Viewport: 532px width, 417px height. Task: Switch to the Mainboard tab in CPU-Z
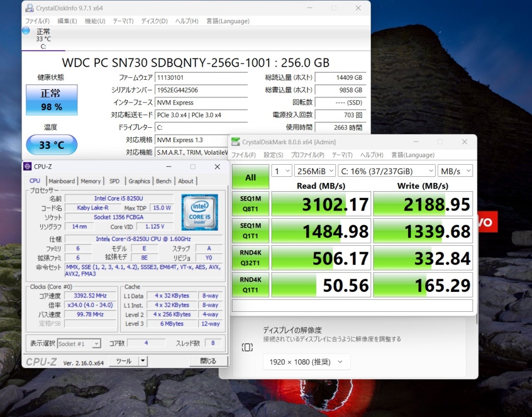tap(62, 181)
